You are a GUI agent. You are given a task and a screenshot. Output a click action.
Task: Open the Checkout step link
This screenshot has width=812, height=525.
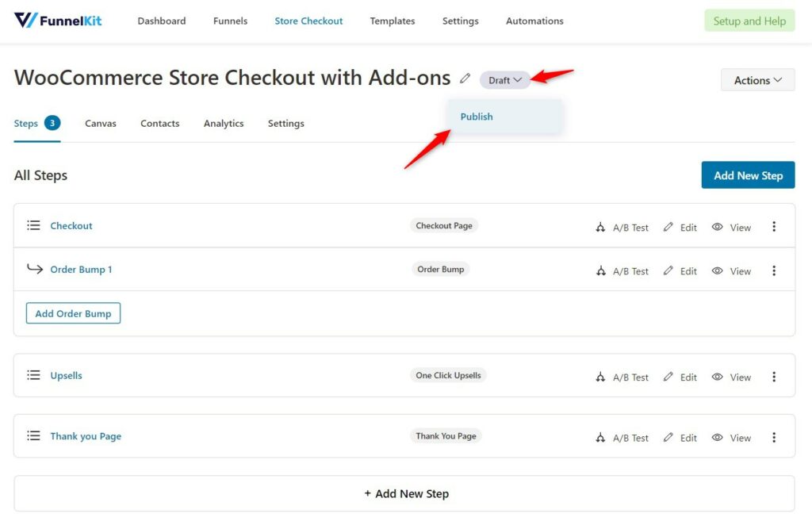click(71, 226)
